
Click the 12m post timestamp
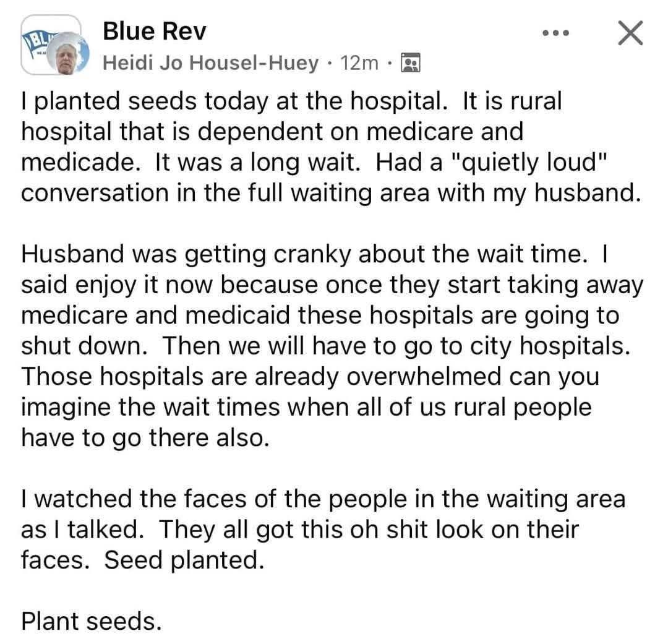click(359, 63)
